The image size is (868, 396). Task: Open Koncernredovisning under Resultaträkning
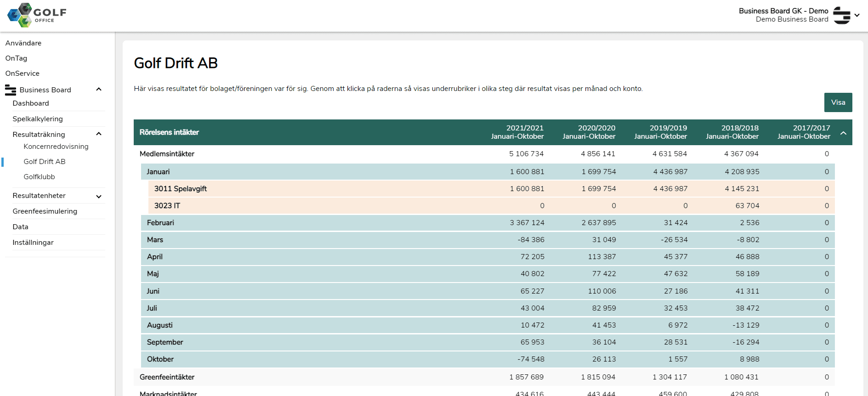click(56, 147)
